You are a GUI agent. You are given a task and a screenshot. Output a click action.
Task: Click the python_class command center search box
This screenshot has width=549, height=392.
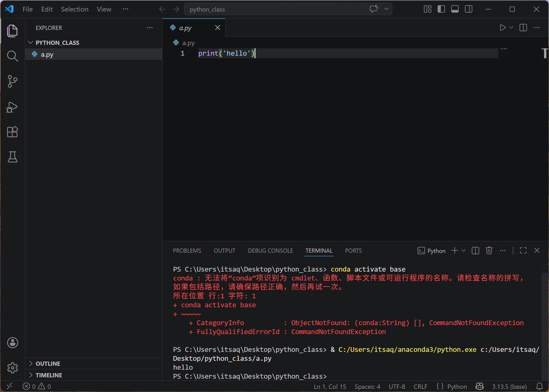coord(274,9)
